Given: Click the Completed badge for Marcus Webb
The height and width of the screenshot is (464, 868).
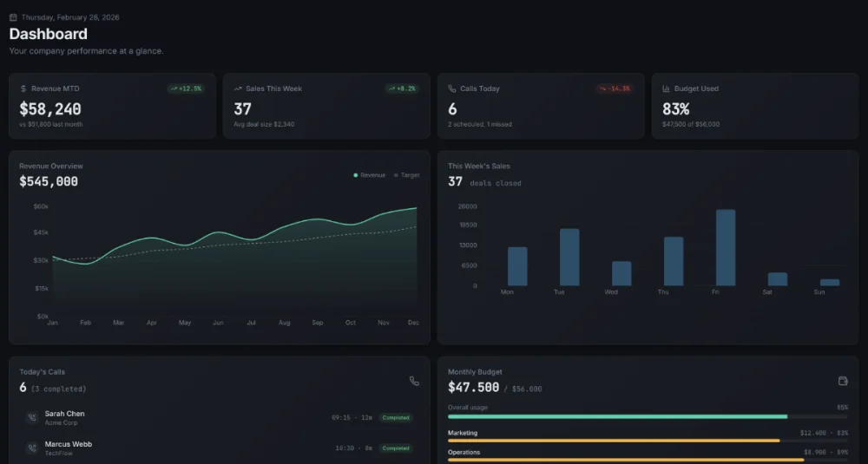Looking at the screenshot, I should tap(396, 448).
